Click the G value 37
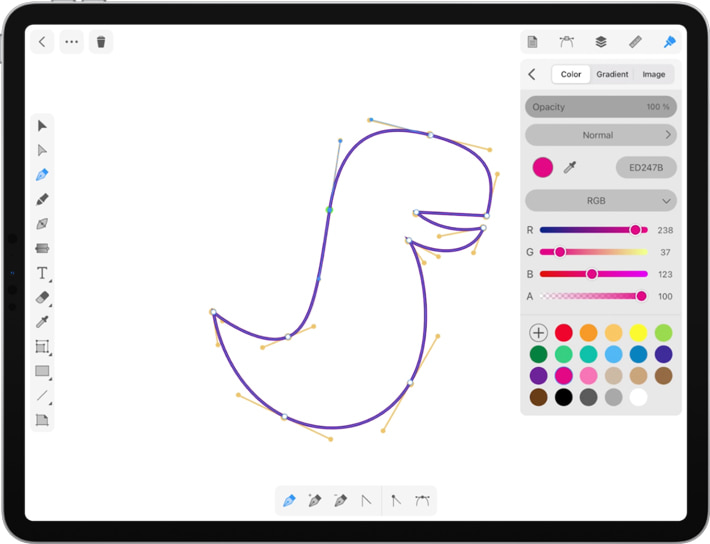Viewport: 710px width, 544px height. pyautogui.click(x=665, y=252)
